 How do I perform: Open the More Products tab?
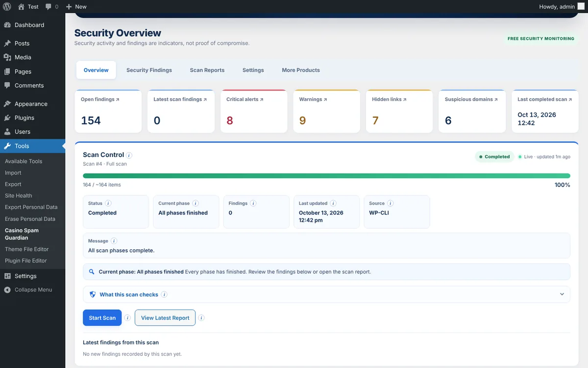click(301, 70)
